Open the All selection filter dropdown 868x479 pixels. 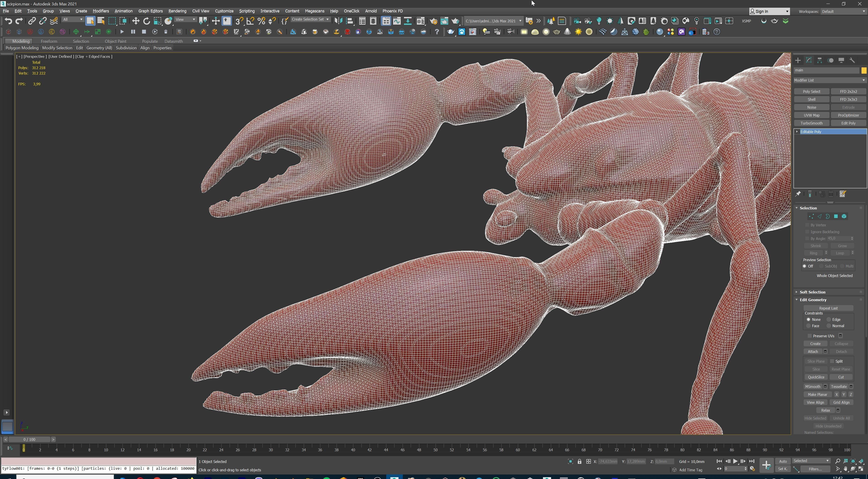(73, 19)
